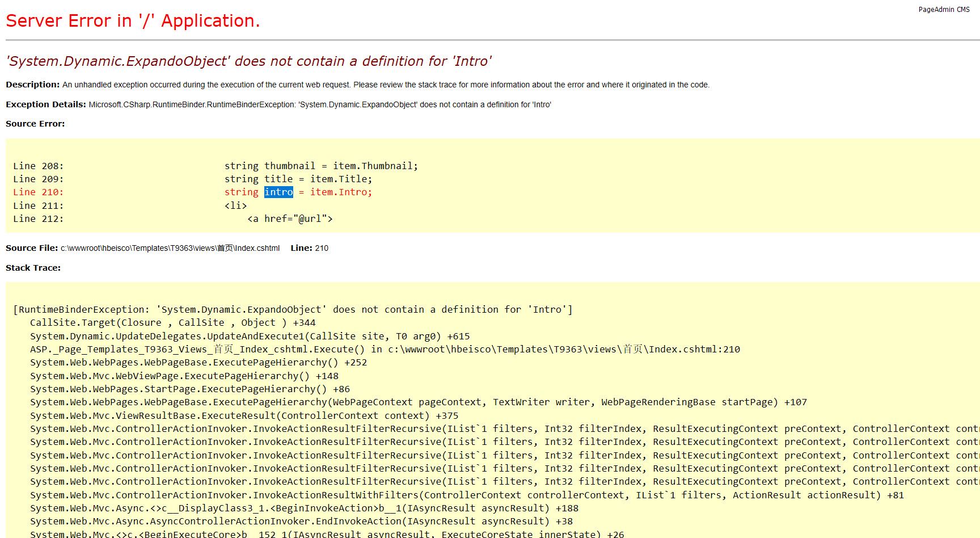Click line number 210 beside "Line:"
Screen dimensions: 980x538
(322, 248)
